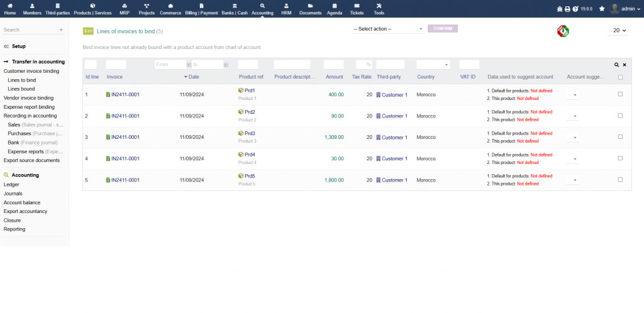Viewport: 644px width, 313px height.
Task: Open the Home icon in top menu
Action: [10, 9]
